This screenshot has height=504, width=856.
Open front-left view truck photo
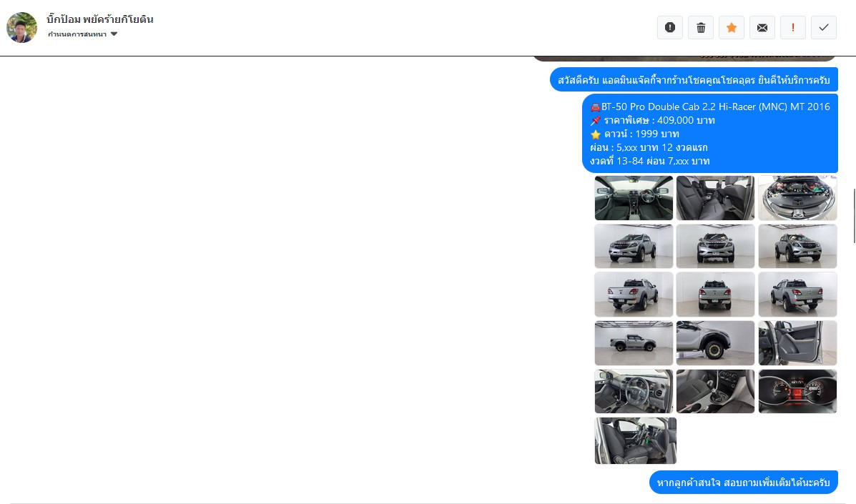pyautogui.click(x=634, y=246)
